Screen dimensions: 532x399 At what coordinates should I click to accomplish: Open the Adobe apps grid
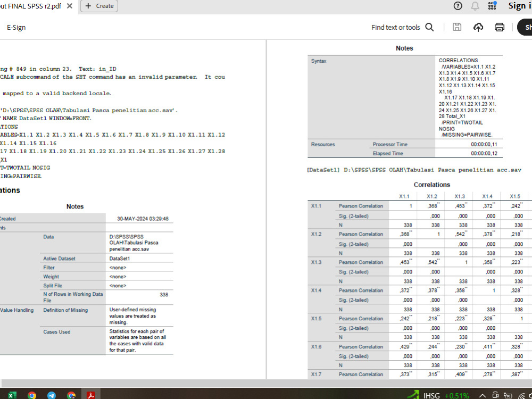point(492,6)
